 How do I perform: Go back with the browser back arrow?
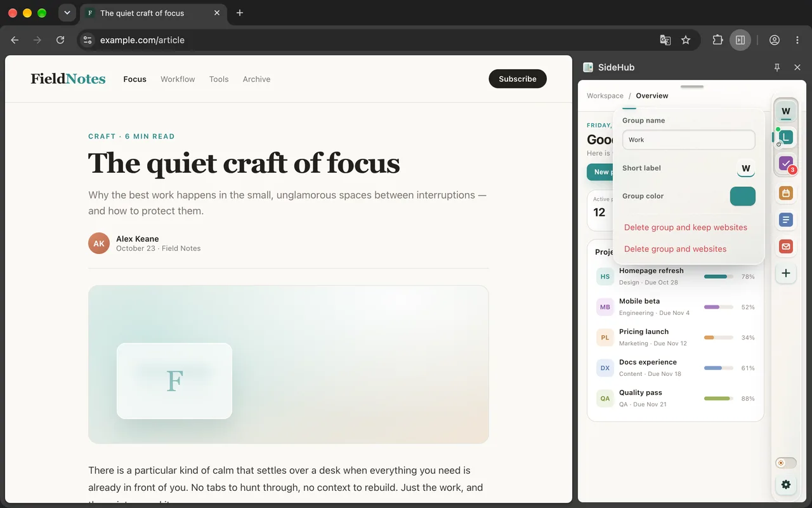(15, 40)
